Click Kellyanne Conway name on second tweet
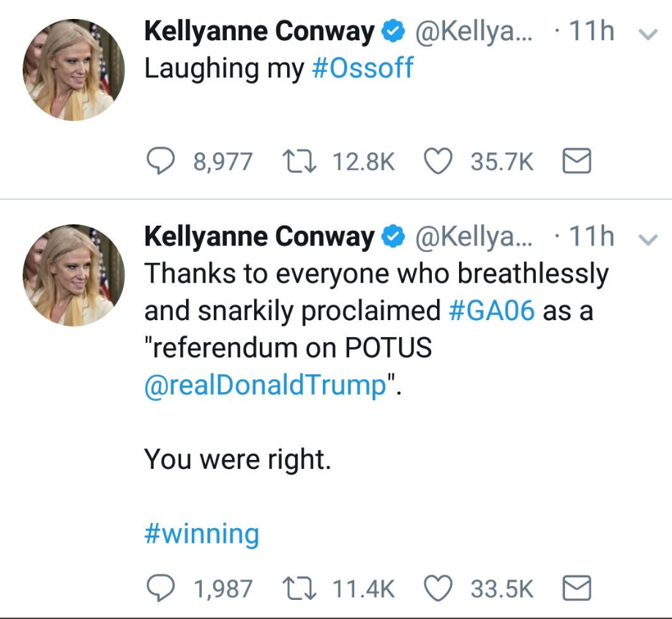The width and height of the screenshot is (672, 619). coord(259,237)
